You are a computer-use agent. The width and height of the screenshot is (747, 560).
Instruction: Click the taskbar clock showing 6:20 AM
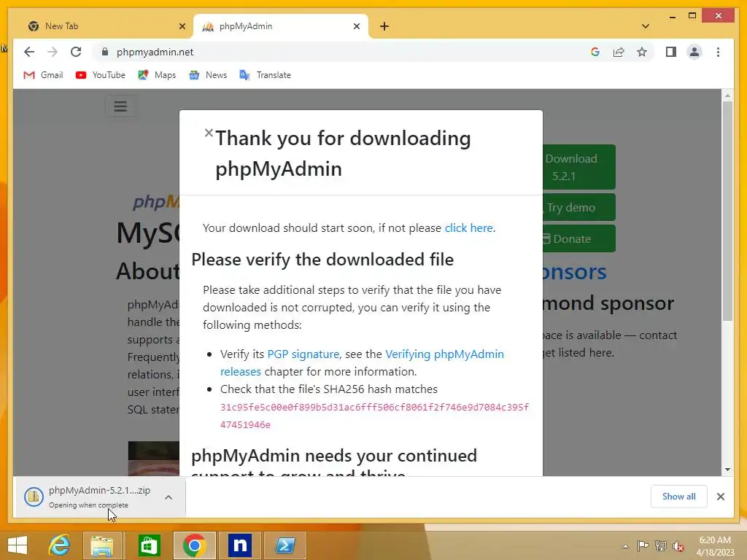(x=715, y=545)
